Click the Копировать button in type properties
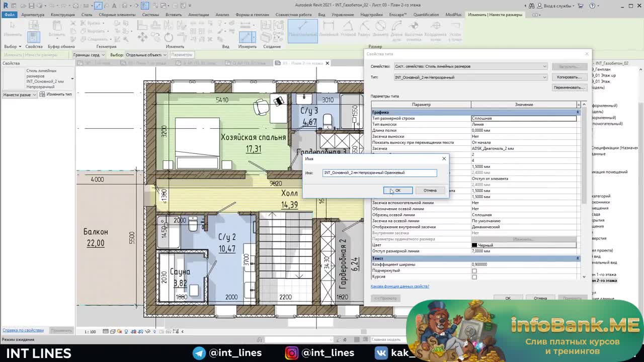Screen dimensions: 644x362 (569, 77)
